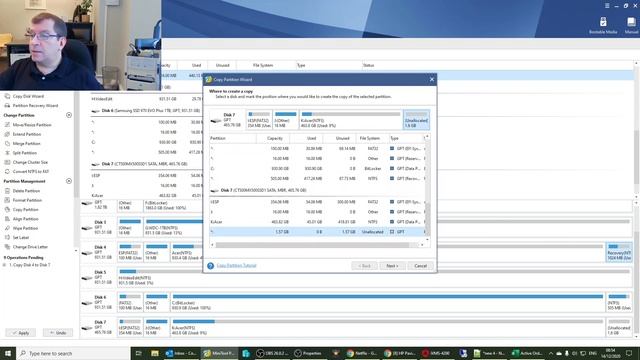The width and height of the screenshot is (640, 360).
Task: Sort wizard list by Capacity column
Action: (274, 139)
